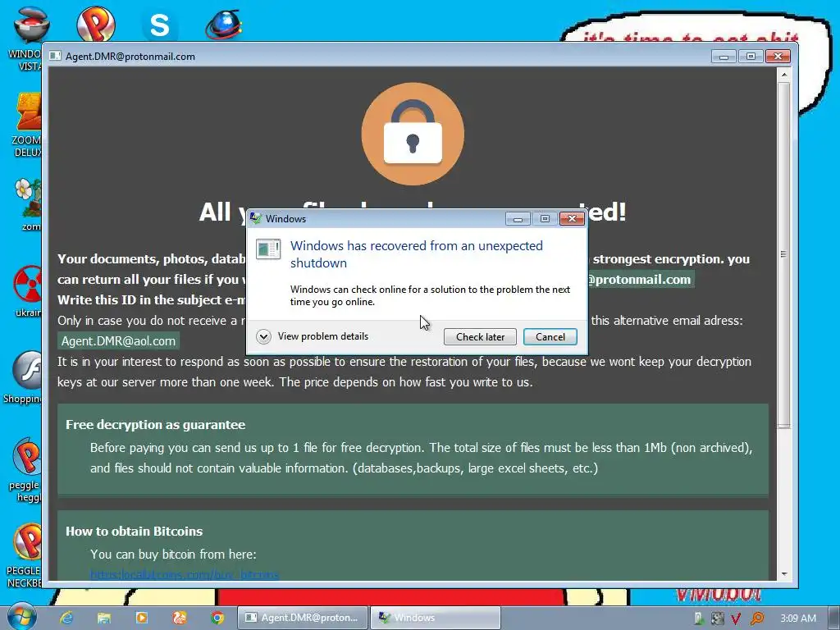
Task: Open Windows Explorer folder from the taskbar
Action: [104, 618]
